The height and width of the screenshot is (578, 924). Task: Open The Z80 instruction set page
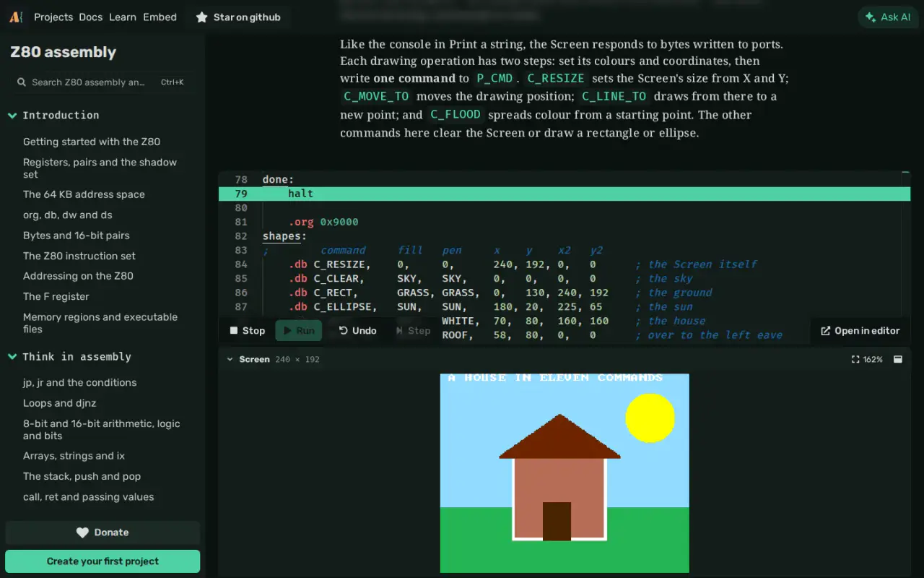[x=79, y=256]
